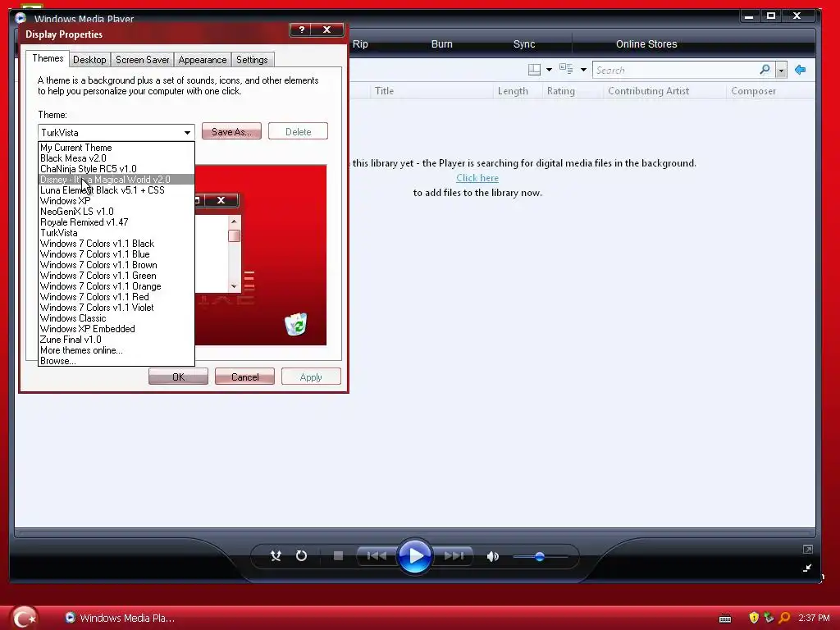Expand layout options dropdown arrow
The height and width of the screenshot is (630, 840).
[x=549, y=70]
